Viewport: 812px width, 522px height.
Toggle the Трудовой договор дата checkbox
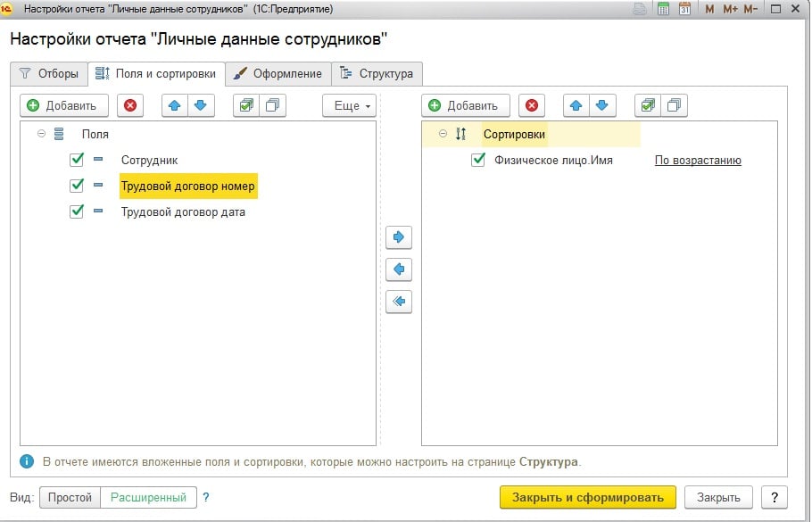tap(77, 212)
